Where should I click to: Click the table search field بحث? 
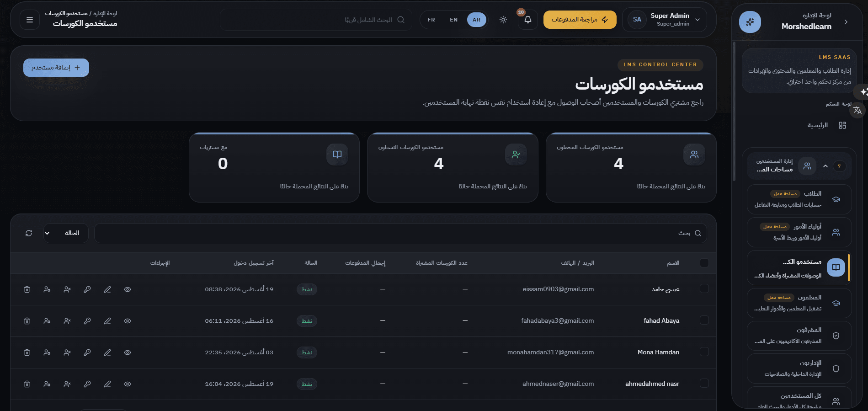[400, 233]
